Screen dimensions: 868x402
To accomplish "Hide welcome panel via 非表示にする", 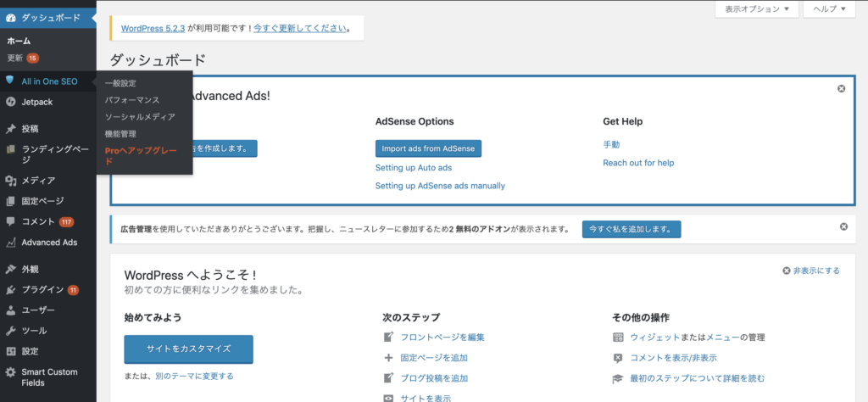I will click(811, 271).
